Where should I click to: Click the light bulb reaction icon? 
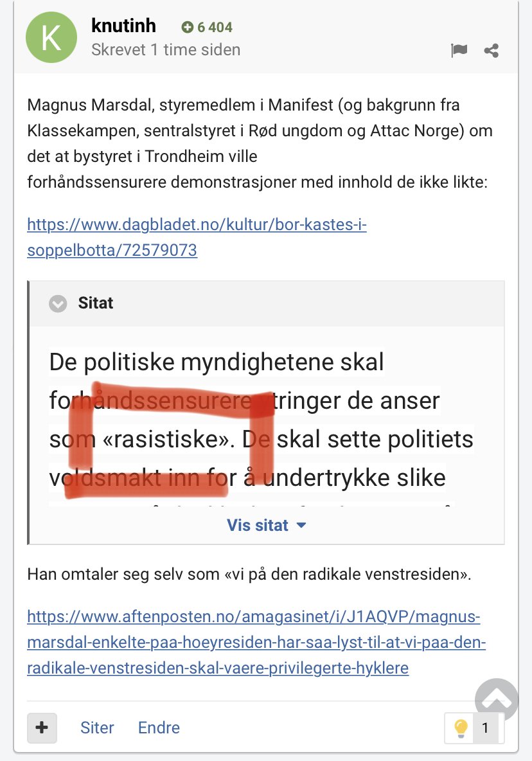pyautogui.click(x=461, y=728)
